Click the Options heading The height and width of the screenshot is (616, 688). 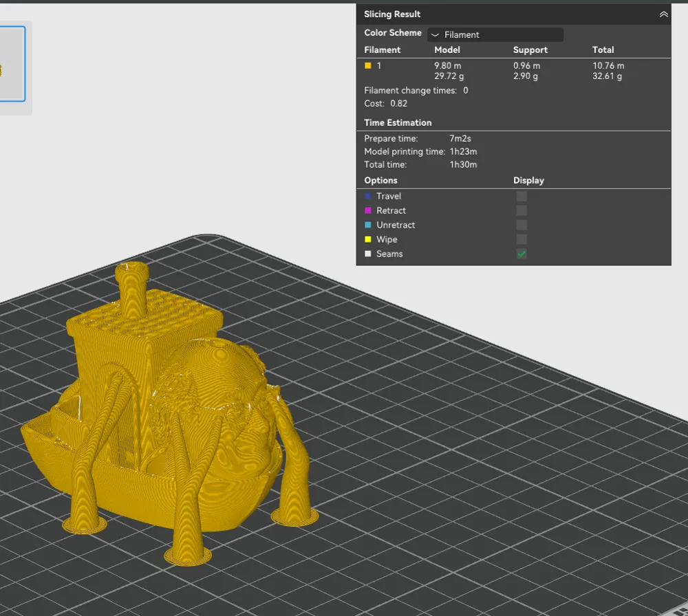380,181
